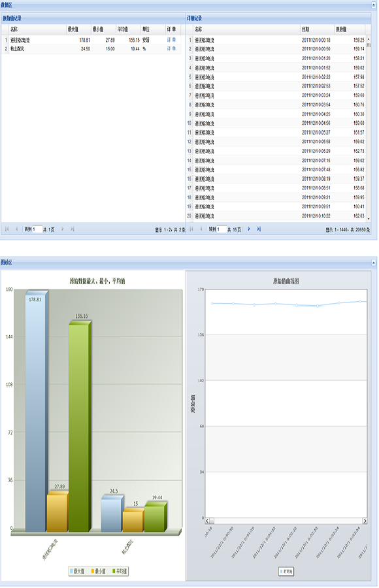Sort by the date column header
Screen dimensions: 379x588
point(317,29)
